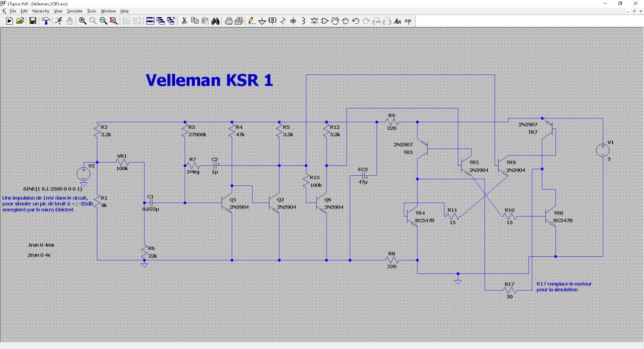Click the C1 0.022µ capacitor value
The height and width of the screenshot is (349, 644).
(x=150, y=208)
